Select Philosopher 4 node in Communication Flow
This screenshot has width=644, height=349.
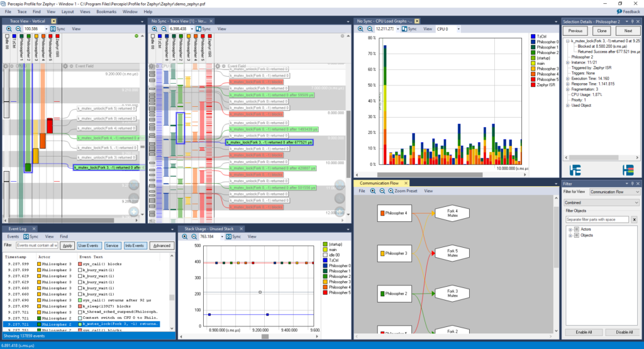coord(394,213)
